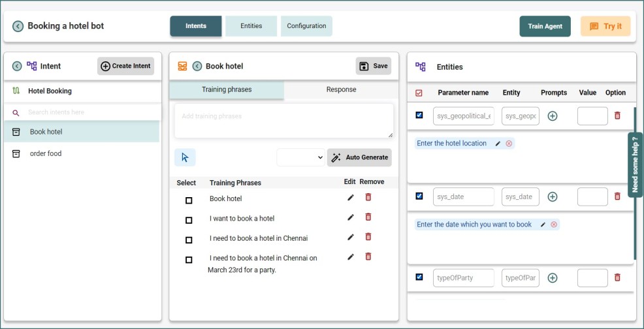
Task: Click the Create Intent button
Action: coord(125,66)
